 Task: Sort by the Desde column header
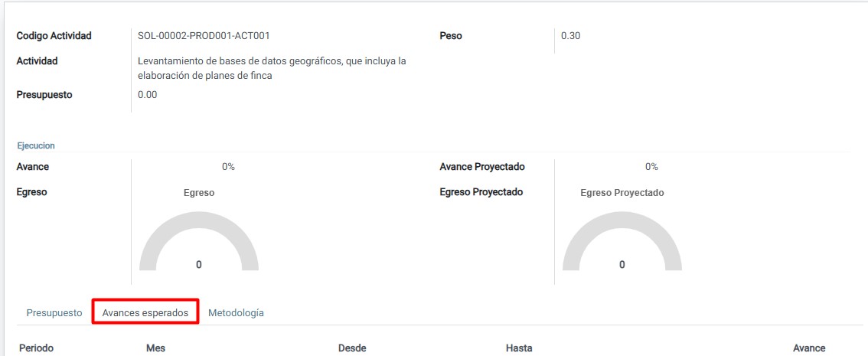point(352,348)
